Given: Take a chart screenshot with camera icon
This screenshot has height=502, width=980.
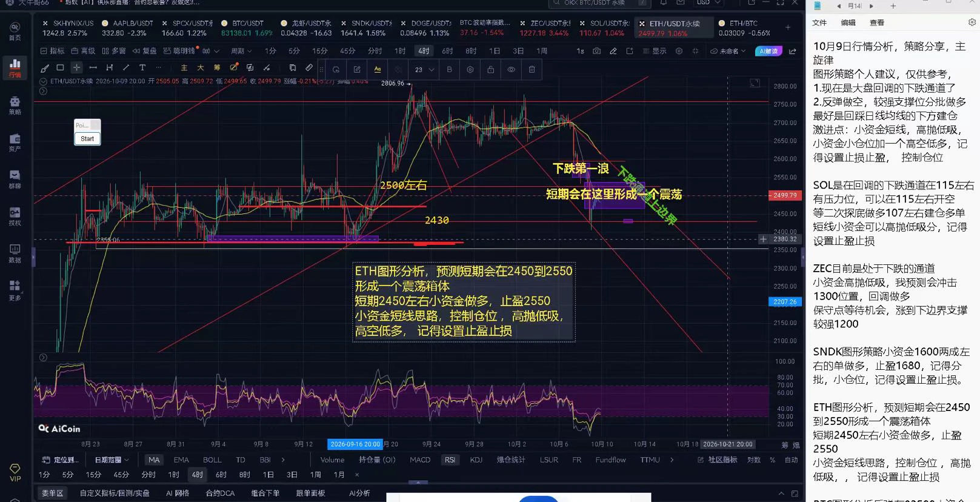Looking at the screenshot, I should 597,51.
